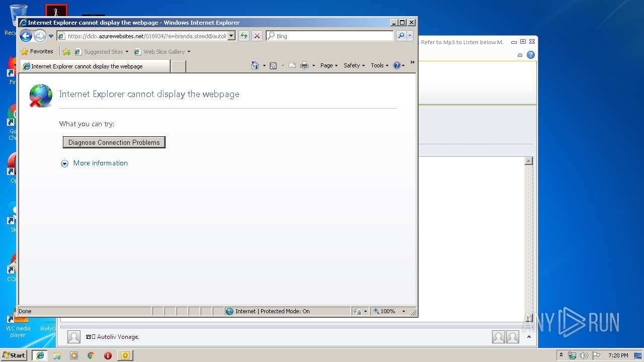This screenshot has height=362, width=644.
Task: Show hidden system tray icons
Action: [x=561, y=355]
